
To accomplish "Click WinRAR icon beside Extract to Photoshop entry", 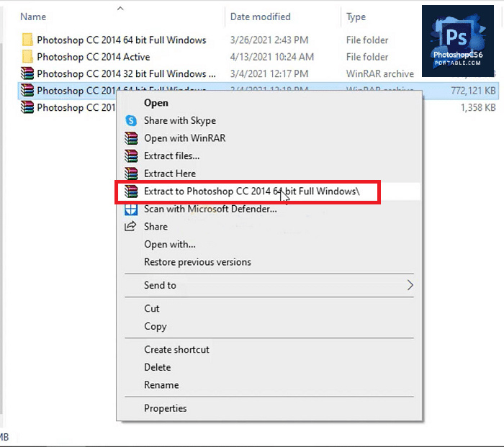I will (x=131, y=191).
